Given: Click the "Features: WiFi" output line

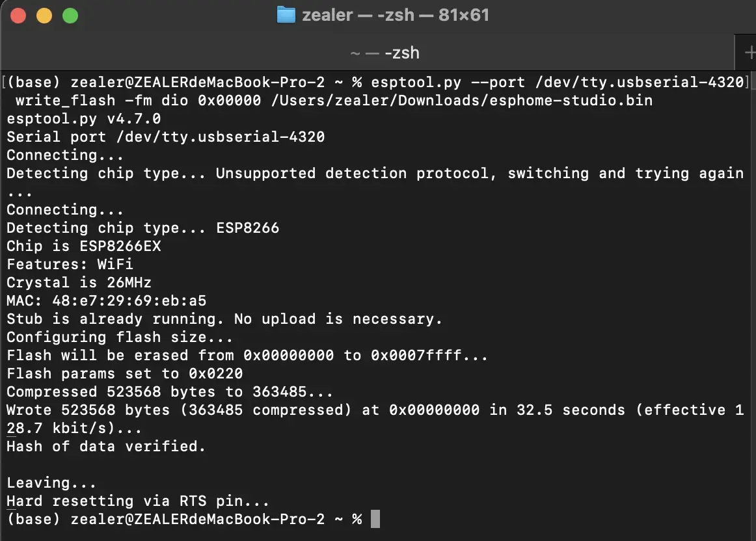Looking at the screenshot, I should tap(70, 264).
